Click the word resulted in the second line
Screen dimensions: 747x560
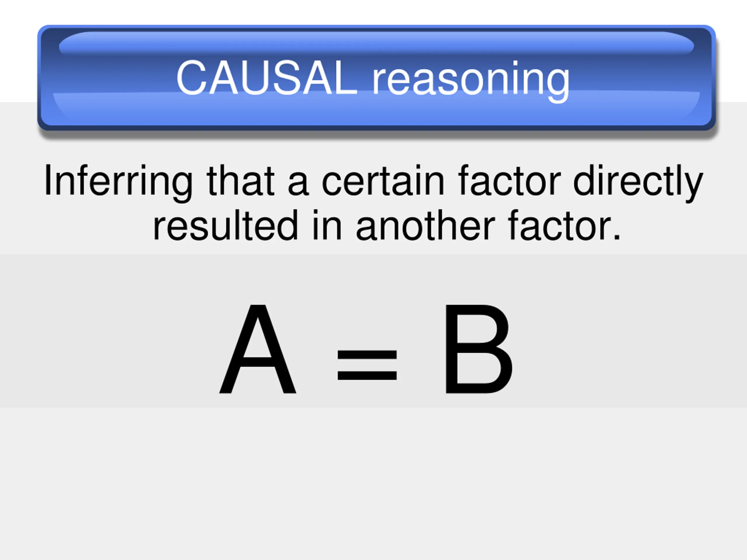pos(226,225)
